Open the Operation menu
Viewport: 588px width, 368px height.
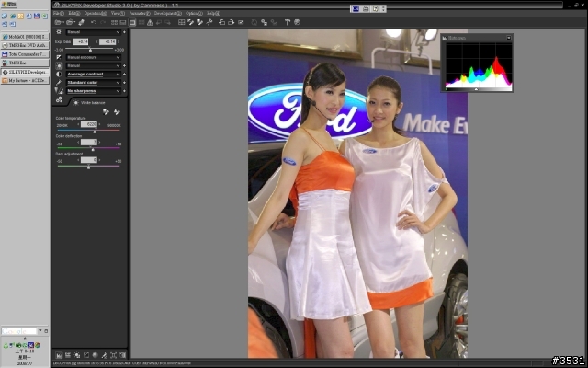[96, 13]
